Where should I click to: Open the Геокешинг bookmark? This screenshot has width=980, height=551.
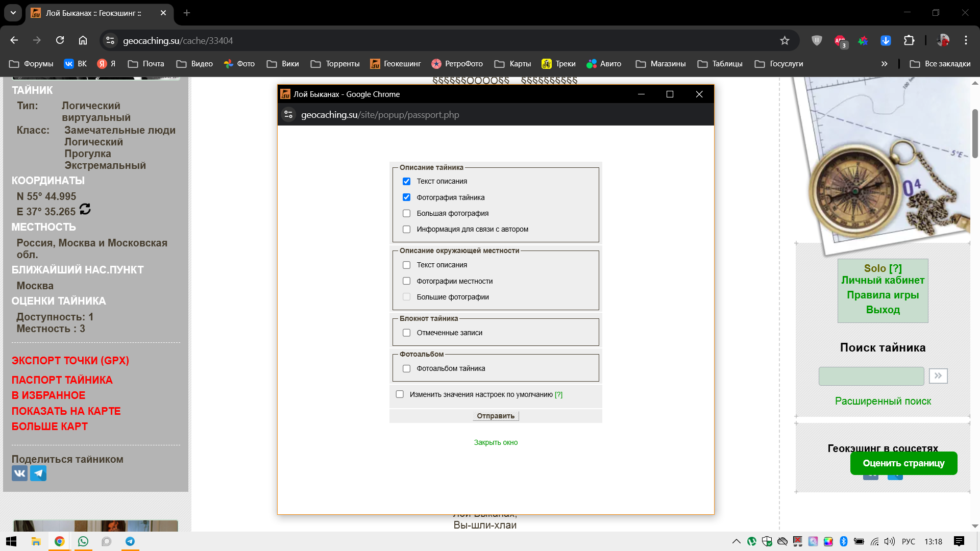(x=396, y=64)
